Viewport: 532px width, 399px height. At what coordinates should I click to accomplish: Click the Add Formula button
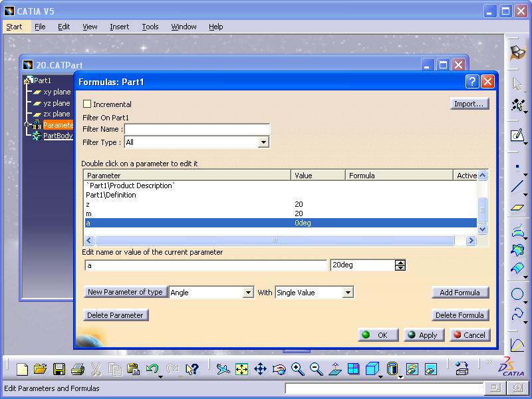(460, 293)
